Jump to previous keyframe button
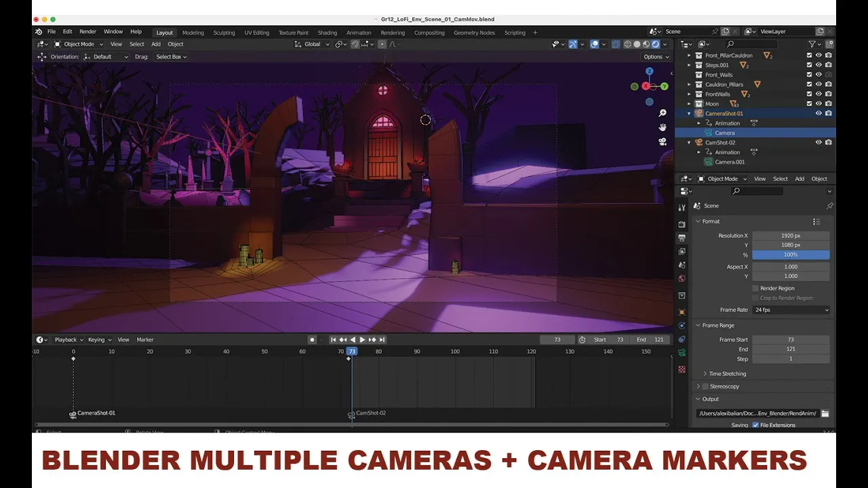The width and height of the screenshot is (868, 488). [x=342, y=340]
